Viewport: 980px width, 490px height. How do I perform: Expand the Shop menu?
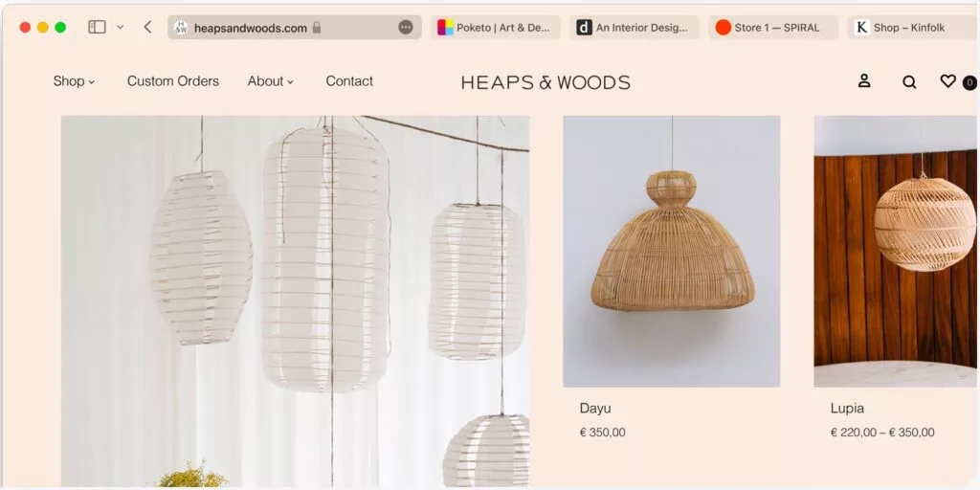click(x=74, y=81)
